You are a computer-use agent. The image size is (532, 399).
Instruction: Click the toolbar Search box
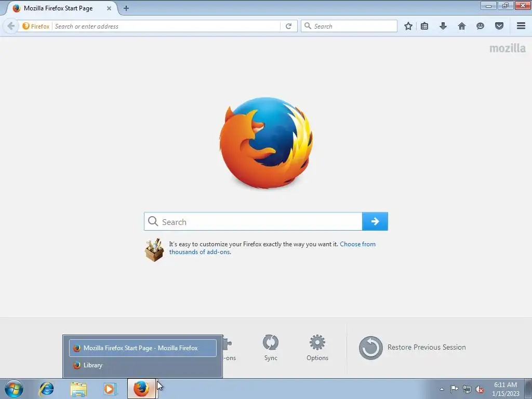tap(349, 26)
